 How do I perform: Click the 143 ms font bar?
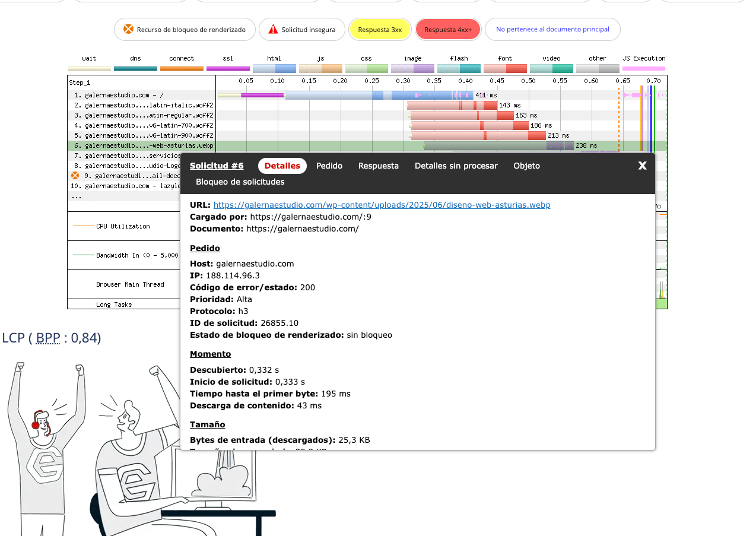pos(452,105)
